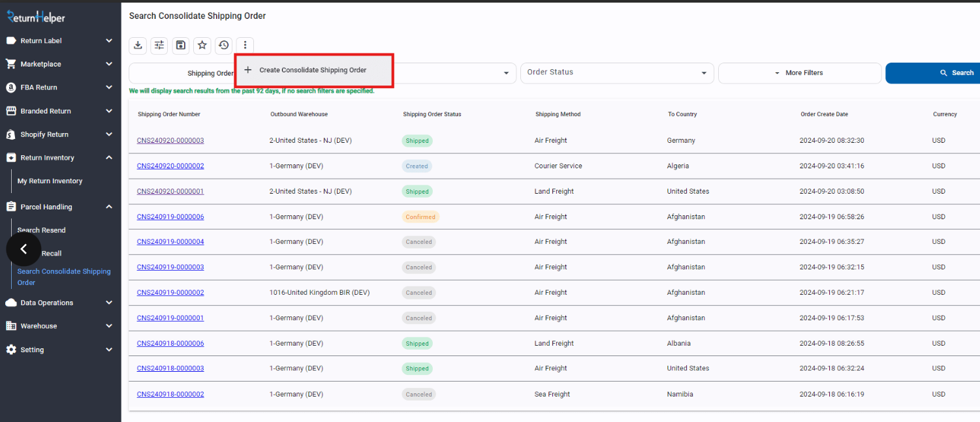
Task: Open the filter tune settings icon
Action: click(159, 45)
